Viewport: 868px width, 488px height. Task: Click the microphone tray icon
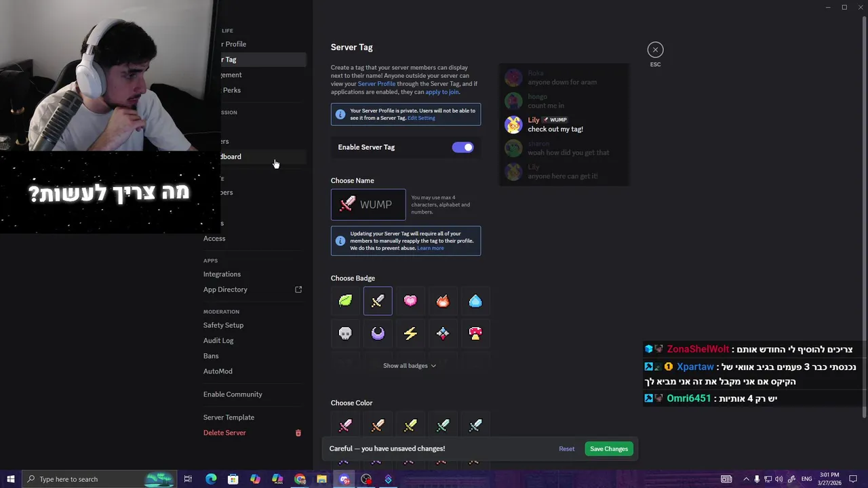coord(757,479)
